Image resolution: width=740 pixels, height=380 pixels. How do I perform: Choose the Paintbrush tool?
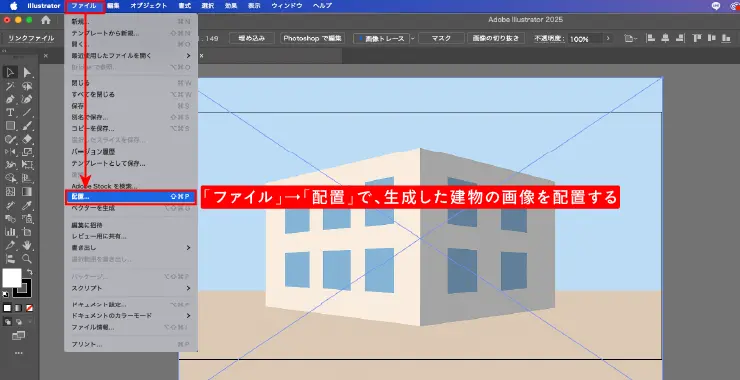[x=27, y=126]
